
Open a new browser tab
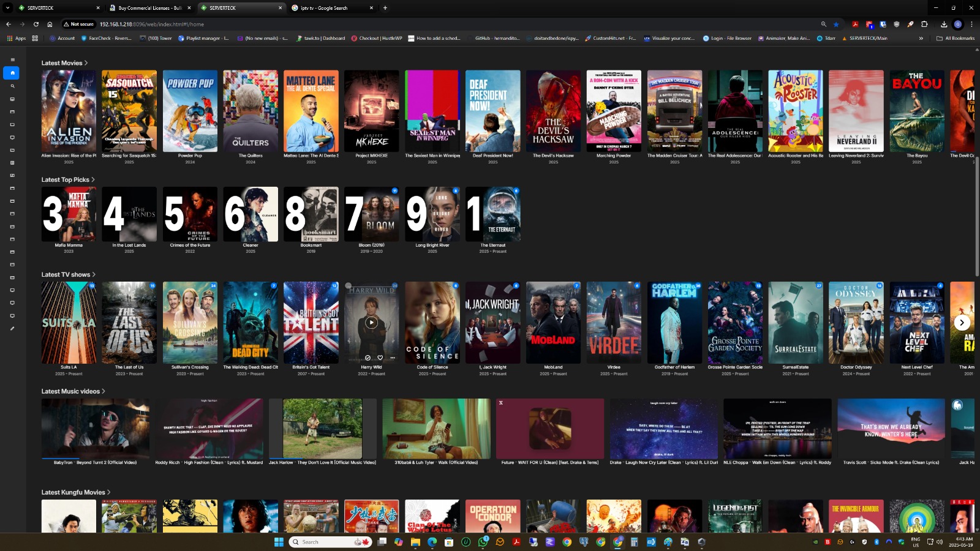(x=385, y=8)
